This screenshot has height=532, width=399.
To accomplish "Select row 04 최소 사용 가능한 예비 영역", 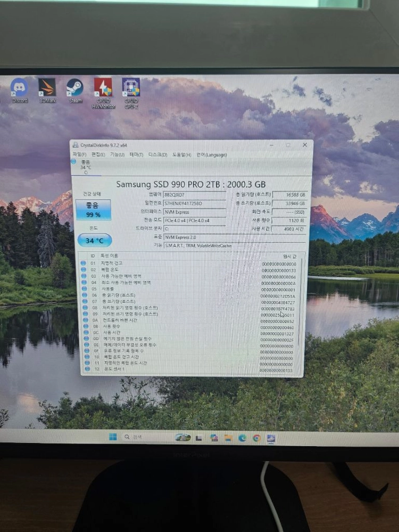I will [189, 282].
